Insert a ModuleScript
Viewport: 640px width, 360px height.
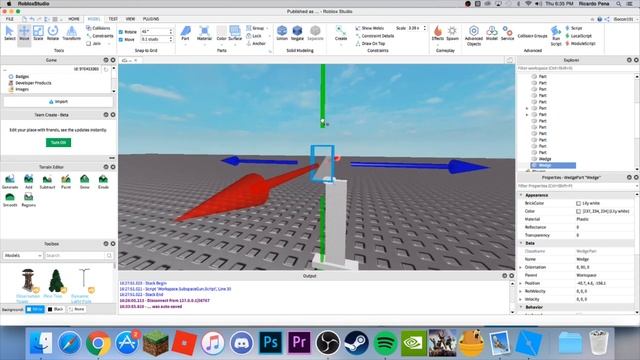coord(580,43)
